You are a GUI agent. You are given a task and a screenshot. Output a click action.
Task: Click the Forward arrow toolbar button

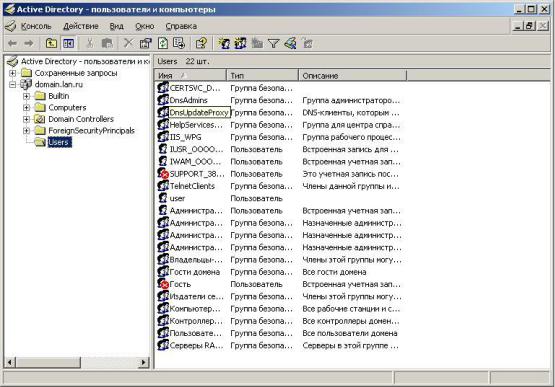pos(29,44)
